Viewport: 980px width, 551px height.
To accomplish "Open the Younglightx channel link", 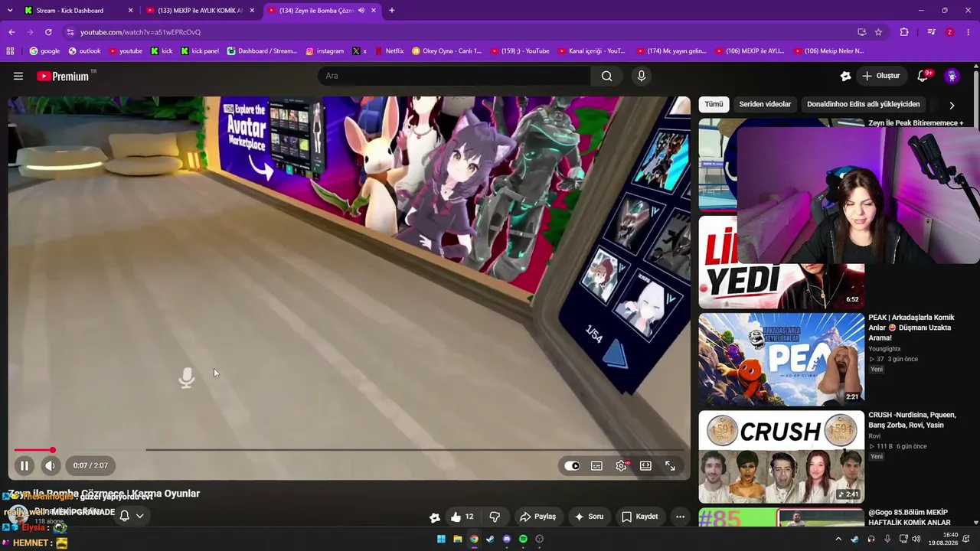I will [888, 349].
